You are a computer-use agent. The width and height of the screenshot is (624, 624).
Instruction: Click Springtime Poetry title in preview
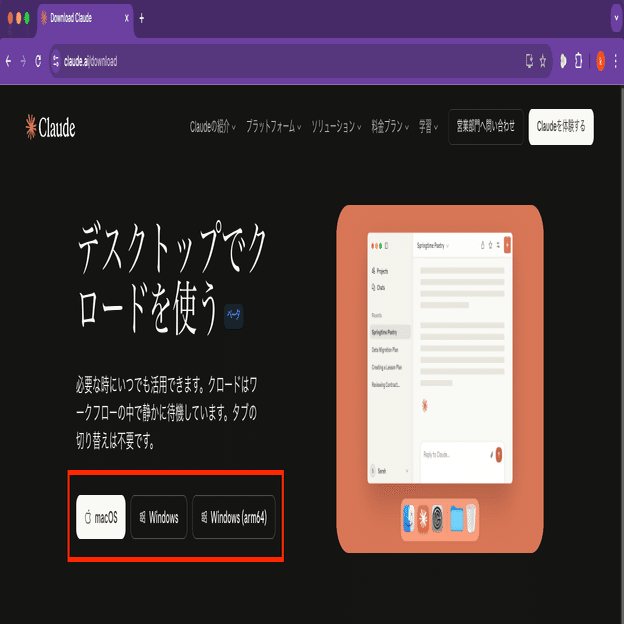coord(433,246)
